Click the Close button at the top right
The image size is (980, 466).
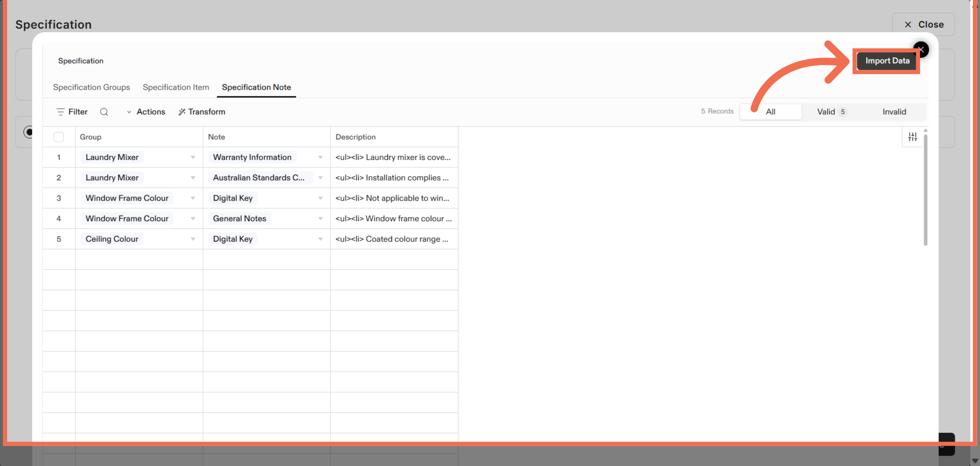pyautogui.click(x=923, y=24)
